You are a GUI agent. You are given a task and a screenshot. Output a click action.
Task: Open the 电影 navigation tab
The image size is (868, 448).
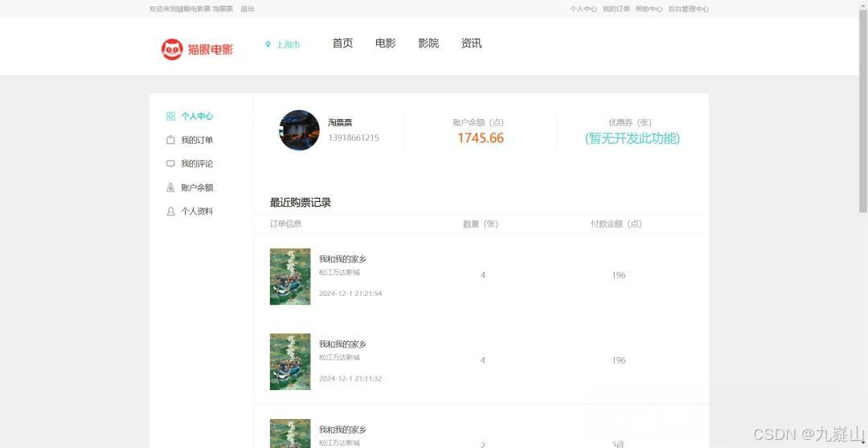click(385, 43)
